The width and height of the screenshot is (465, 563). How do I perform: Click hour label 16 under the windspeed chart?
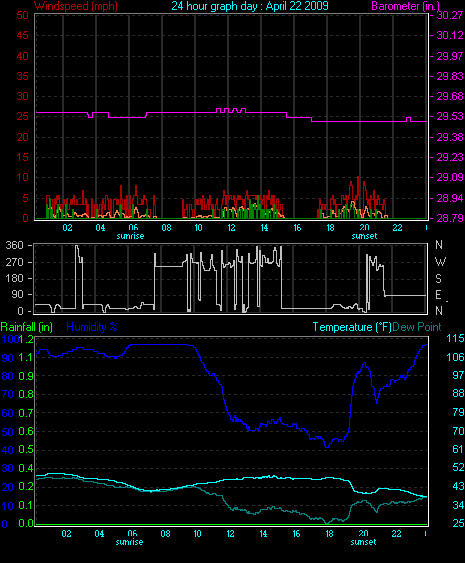click(297, 228)
